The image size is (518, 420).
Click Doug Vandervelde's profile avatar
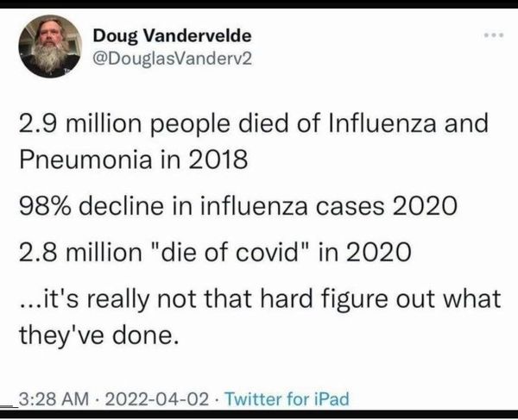pyautogui.click(x=50, y=47)
